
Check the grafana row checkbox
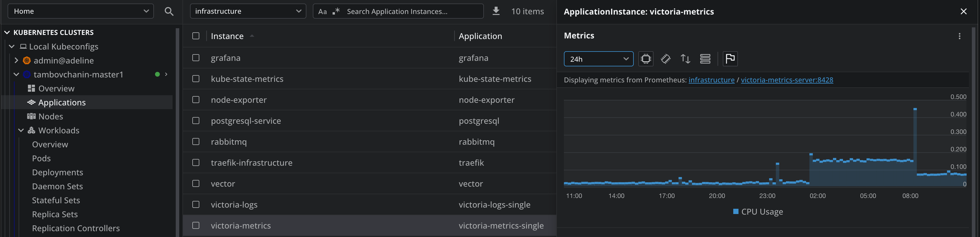point(196,58)
